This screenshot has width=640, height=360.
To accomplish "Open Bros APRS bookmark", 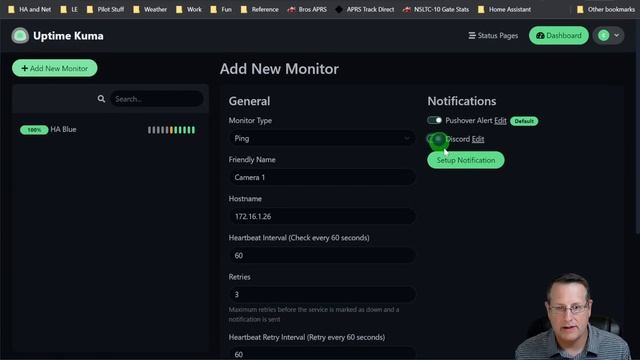I will tap(307, 9).
